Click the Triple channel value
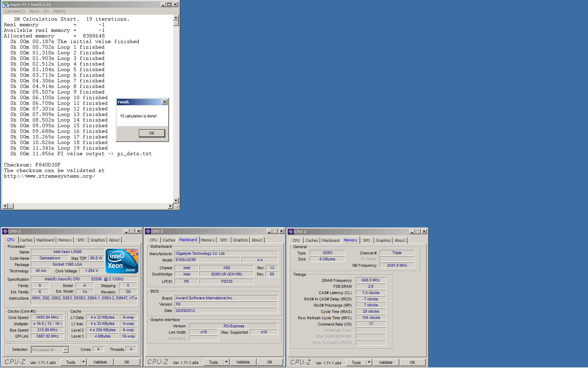This screenshot has height=368, width=588. [397, 253]
